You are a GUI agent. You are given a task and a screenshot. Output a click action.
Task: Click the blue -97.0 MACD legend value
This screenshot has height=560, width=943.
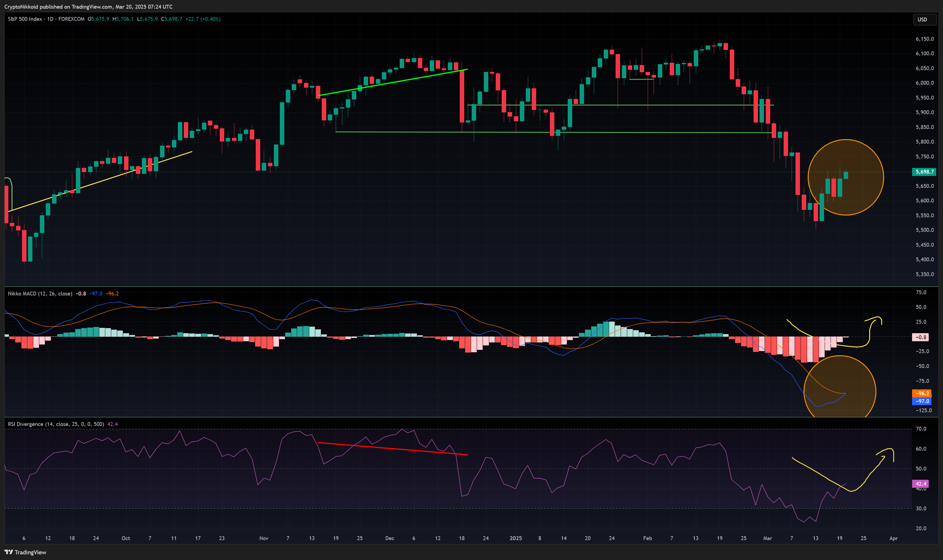click(95, 294)
